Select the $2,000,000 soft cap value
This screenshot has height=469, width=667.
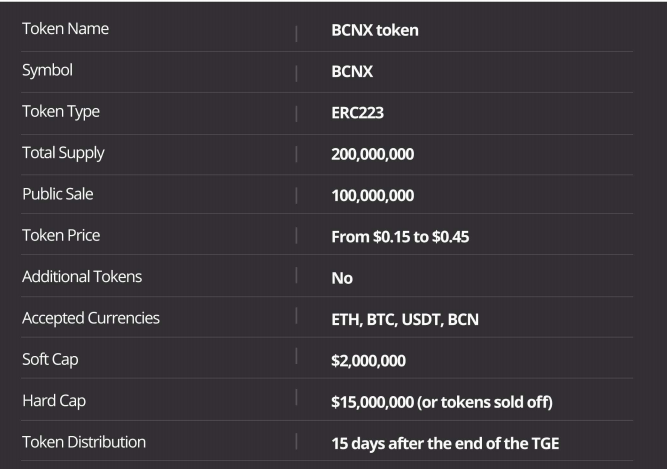[x=369, y=361]
